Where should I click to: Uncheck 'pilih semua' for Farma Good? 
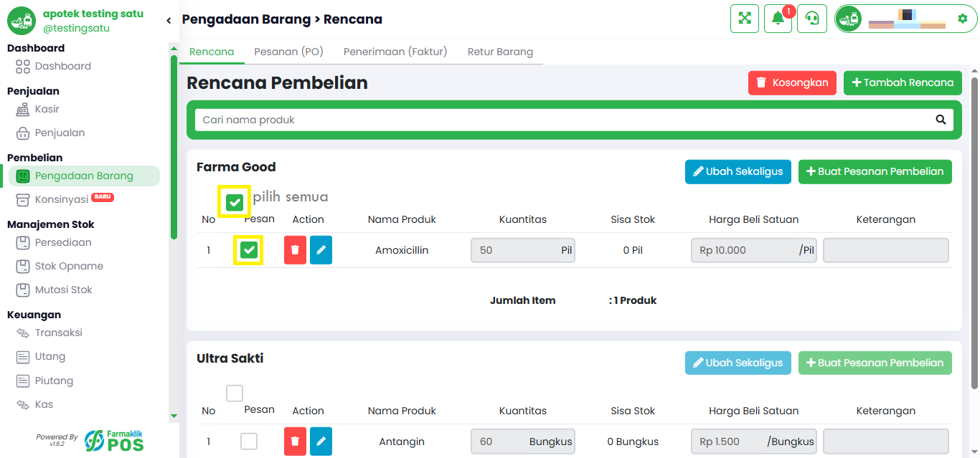click(x=235, y=203)
